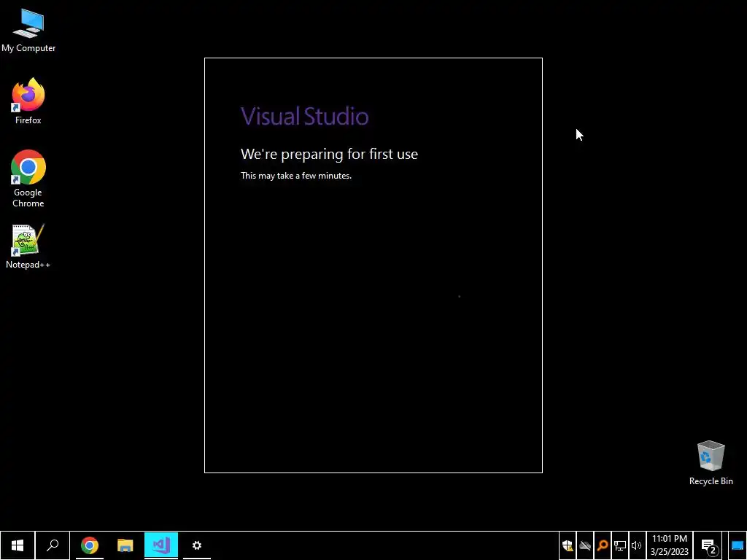Select the Google Chrome desktop shortcut
747x560 pixels.
click(x=28, y=179)
